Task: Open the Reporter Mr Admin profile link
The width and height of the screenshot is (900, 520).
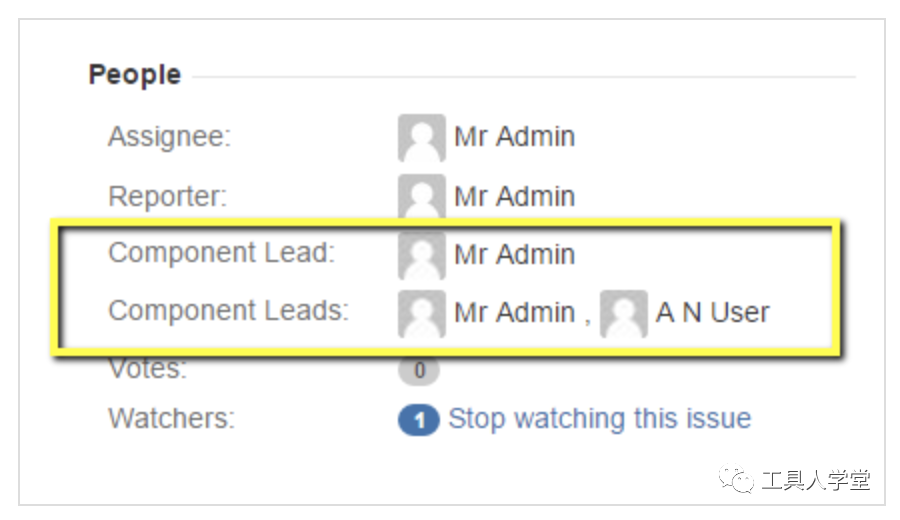Action: click(514, 196)
